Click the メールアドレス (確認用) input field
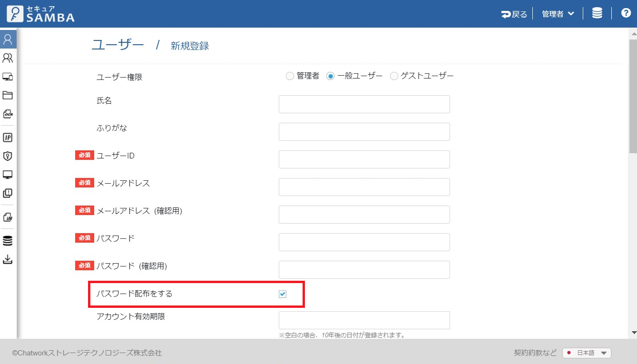The image size is (637, 364). 364,215
